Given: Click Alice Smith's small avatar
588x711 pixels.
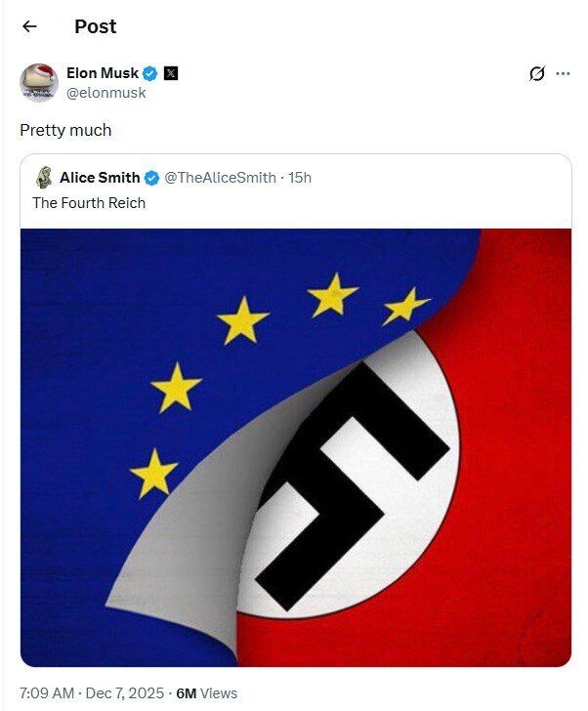Looking at the screenshot, I should (44, 178).
